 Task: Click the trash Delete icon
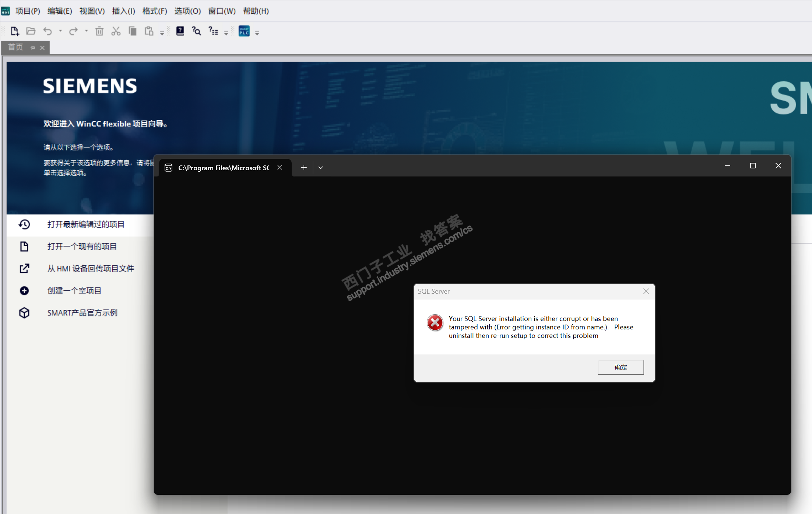pyautogui.click(x=99, y=31)
